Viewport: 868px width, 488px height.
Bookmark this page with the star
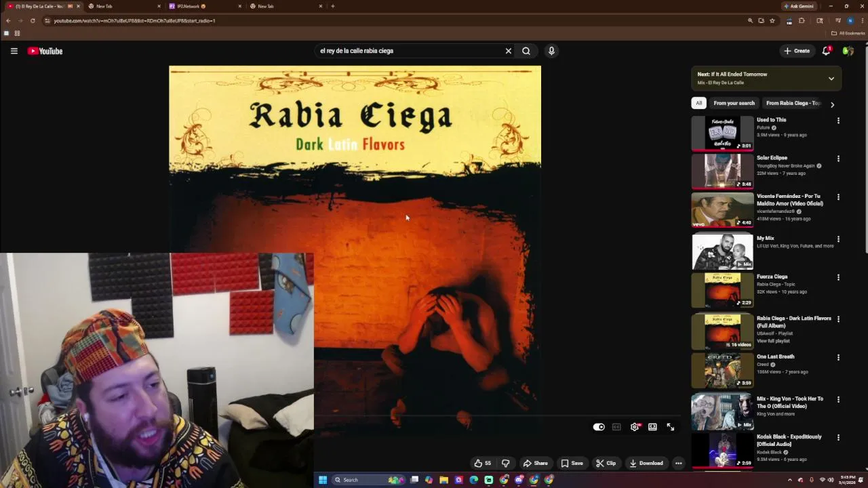click(772, 20)
